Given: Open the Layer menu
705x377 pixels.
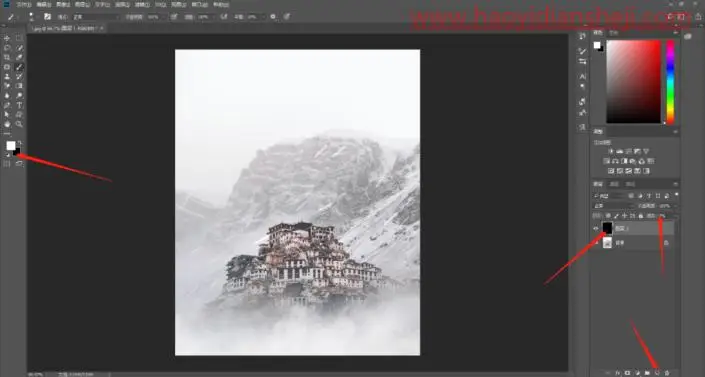Looking at the screenshot, I should (82, 4).
